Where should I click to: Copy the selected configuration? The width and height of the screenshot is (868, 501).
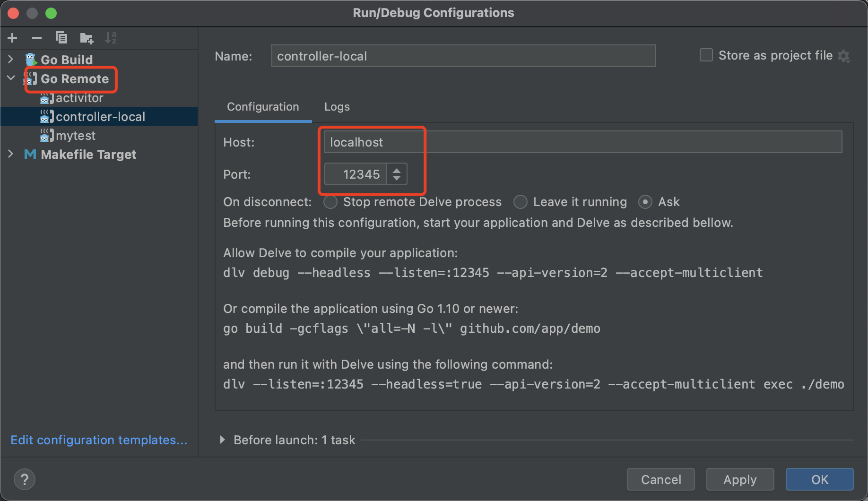(61, 38)
